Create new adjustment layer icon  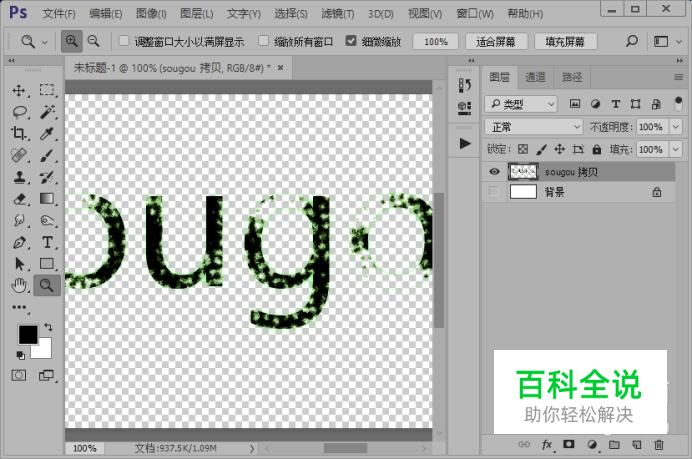[x=592, y=444]
